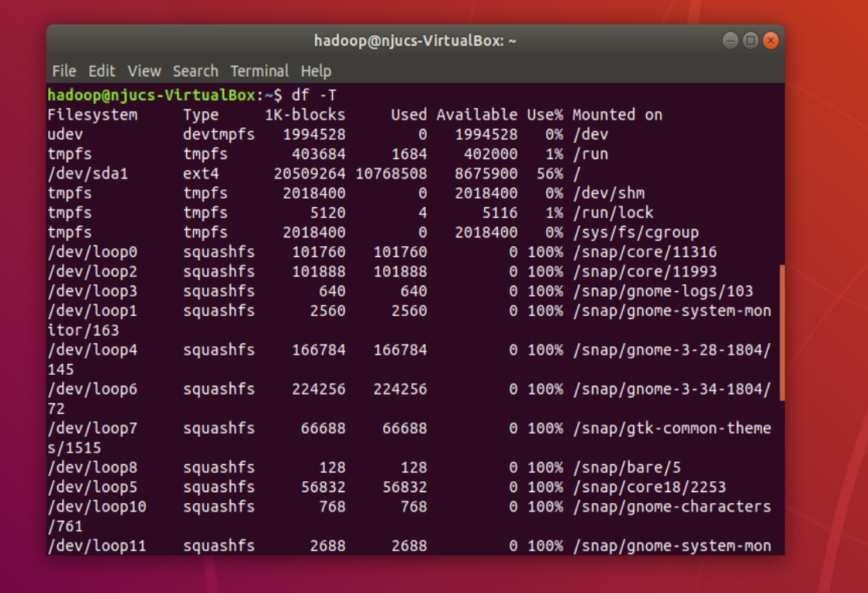
Task: Click the /snap/bare/5 mount path
Action: (627, 468)
